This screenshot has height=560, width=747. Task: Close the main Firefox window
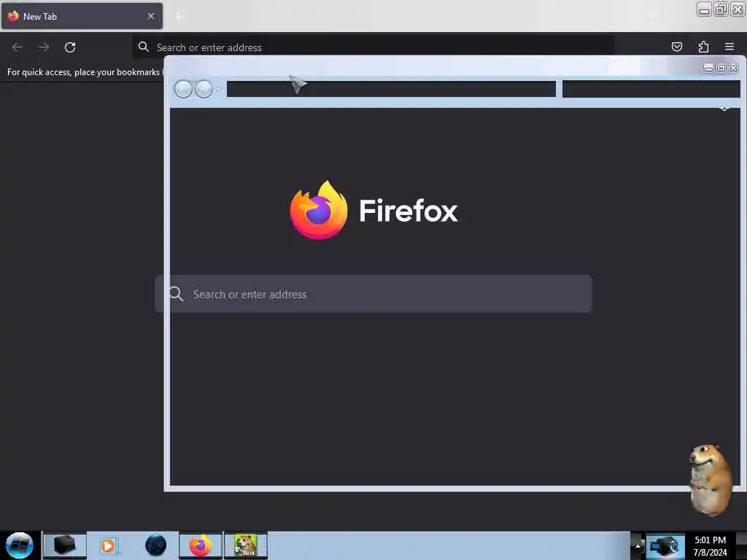[x=738, y=9]
